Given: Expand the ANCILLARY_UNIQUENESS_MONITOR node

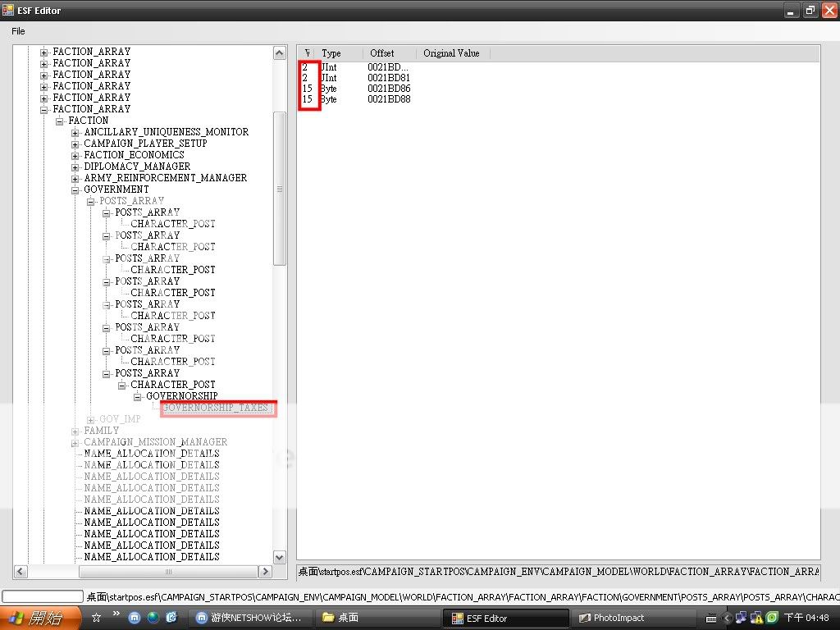Looking at the screenshot, I should click(x=75, y=132).
